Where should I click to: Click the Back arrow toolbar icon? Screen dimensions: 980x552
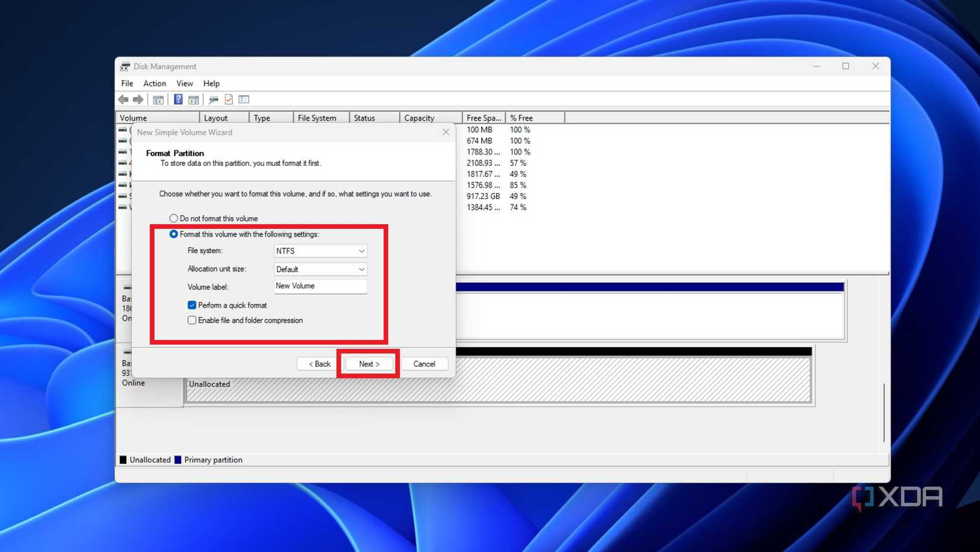[124, 99]
